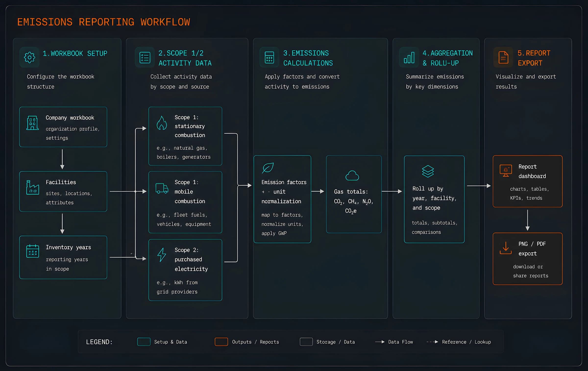Click the Report dashboard monitor icon
This screenshot has height=371, width=588.
point(506,171)
